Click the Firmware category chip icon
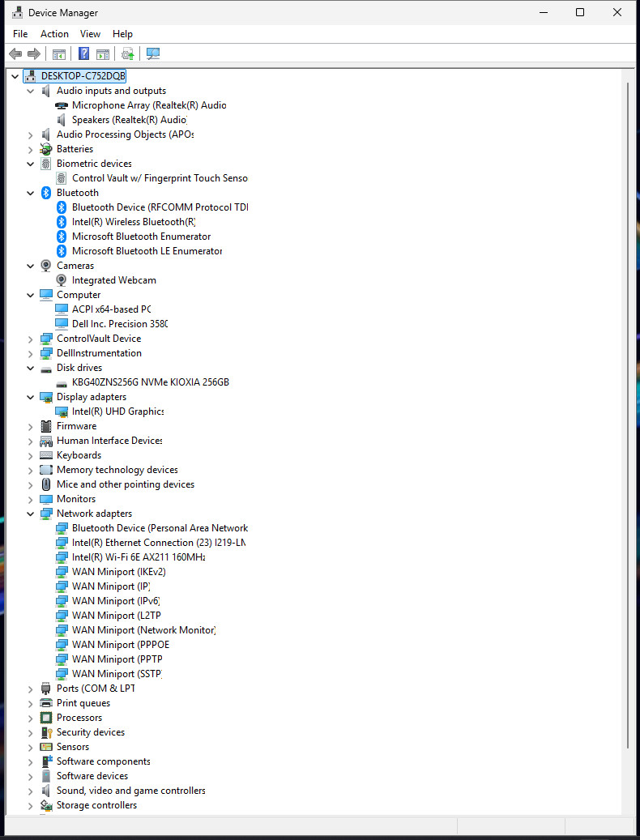 pyautogui.click(x=46, y=426)
